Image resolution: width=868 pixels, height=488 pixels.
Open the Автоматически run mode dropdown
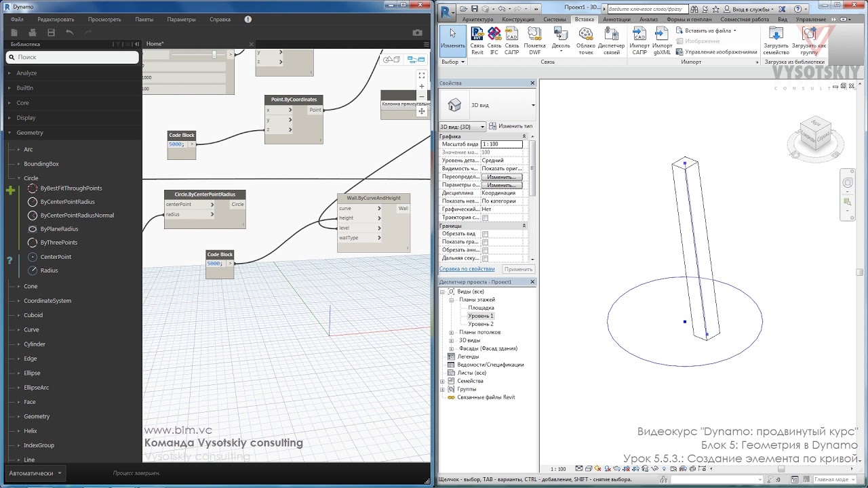click(35, 473)
